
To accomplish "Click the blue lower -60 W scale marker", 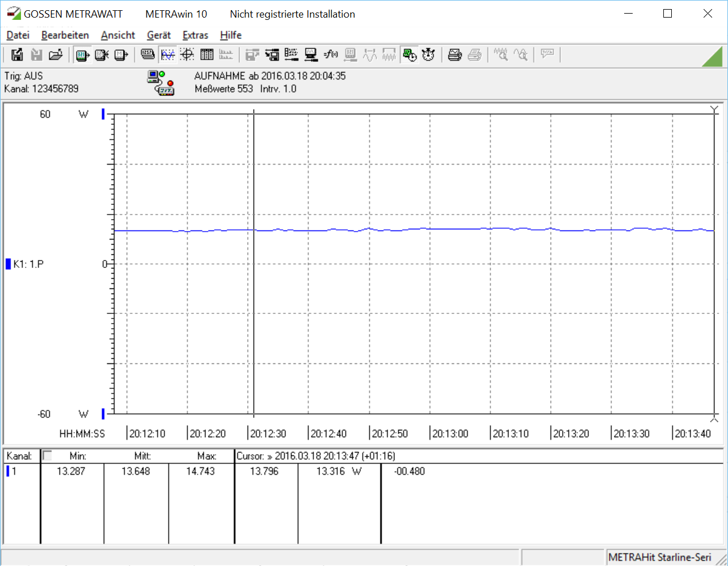I will point(103,413).
